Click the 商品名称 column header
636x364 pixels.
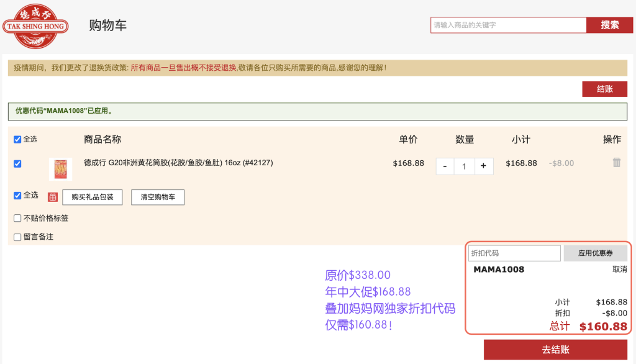coord(102,140)
